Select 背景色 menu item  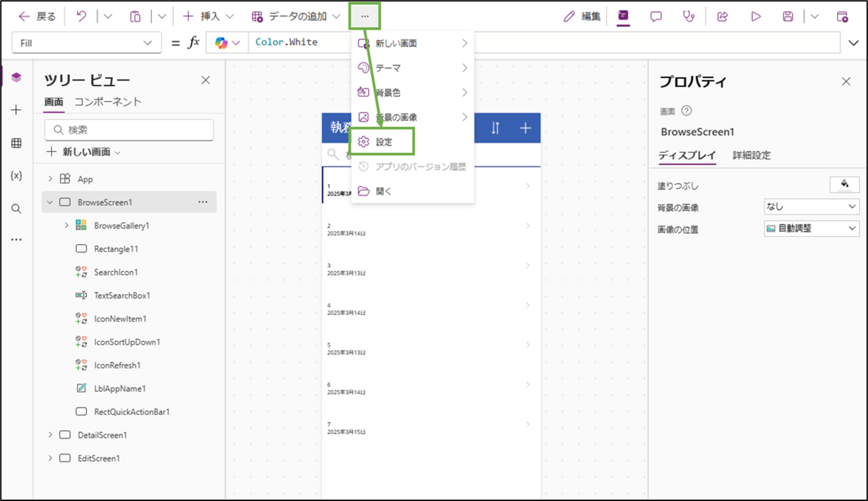pos(412,92)
